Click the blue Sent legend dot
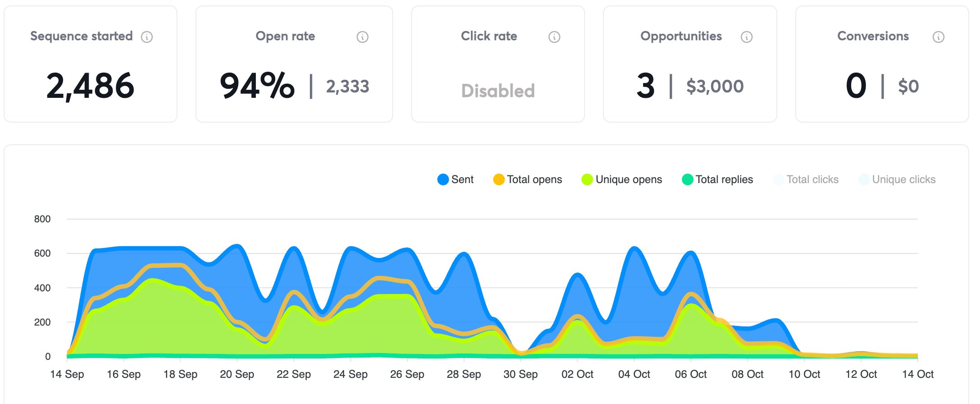This screenshot has height=404, width=980. 443,179
